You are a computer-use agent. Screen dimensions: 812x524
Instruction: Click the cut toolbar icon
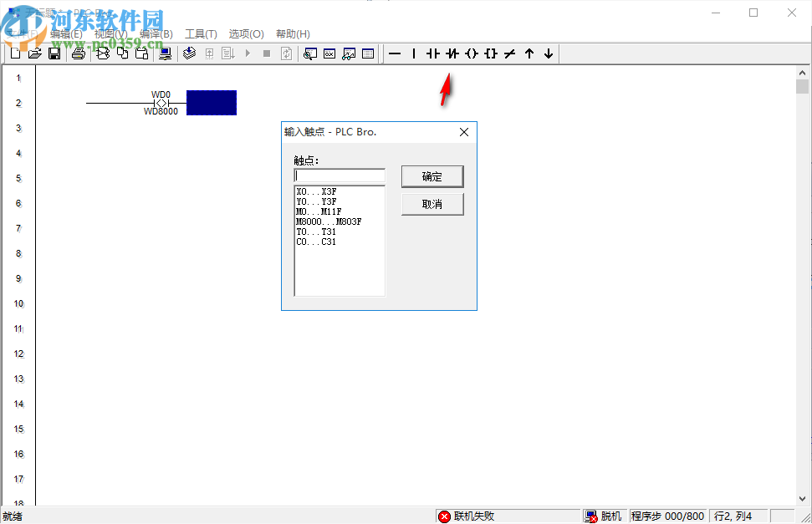(103, 53)
